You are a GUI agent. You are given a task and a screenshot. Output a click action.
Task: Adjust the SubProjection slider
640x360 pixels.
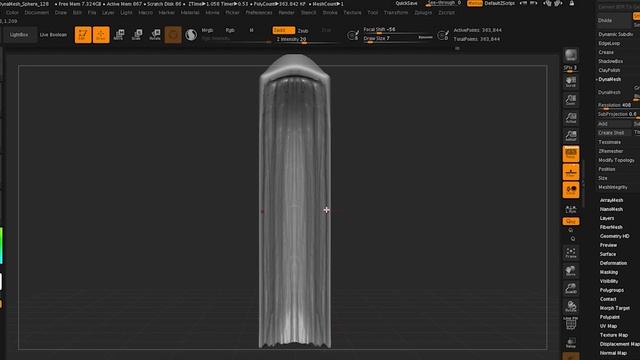[618, 114]
